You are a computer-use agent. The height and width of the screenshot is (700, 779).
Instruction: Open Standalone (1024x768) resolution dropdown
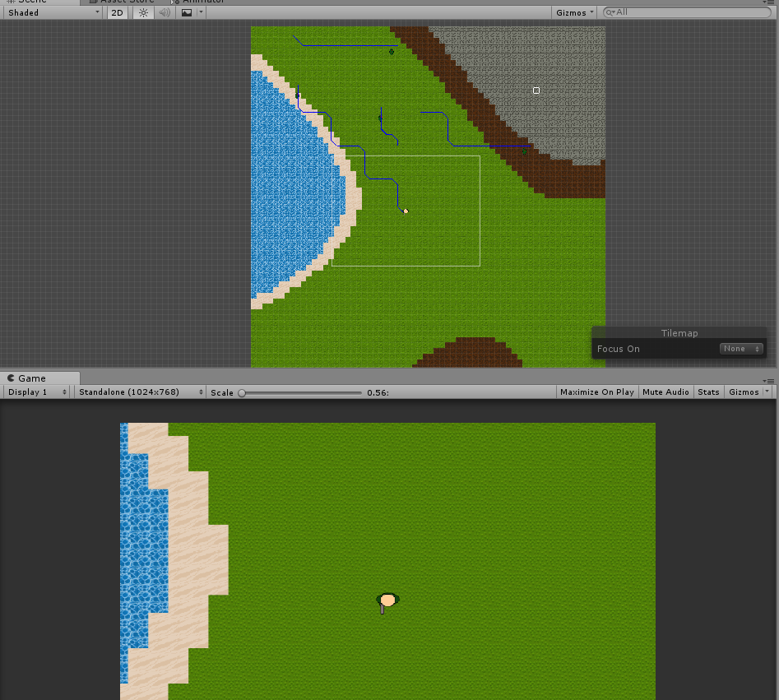tap(140, 392)
